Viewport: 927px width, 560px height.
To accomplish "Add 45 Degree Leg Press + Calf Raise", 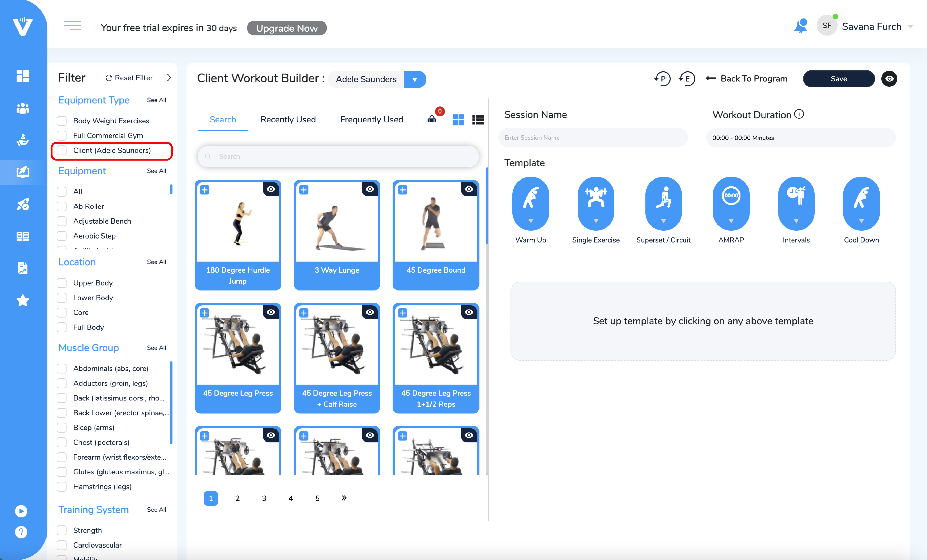I will tap(304, 313).
